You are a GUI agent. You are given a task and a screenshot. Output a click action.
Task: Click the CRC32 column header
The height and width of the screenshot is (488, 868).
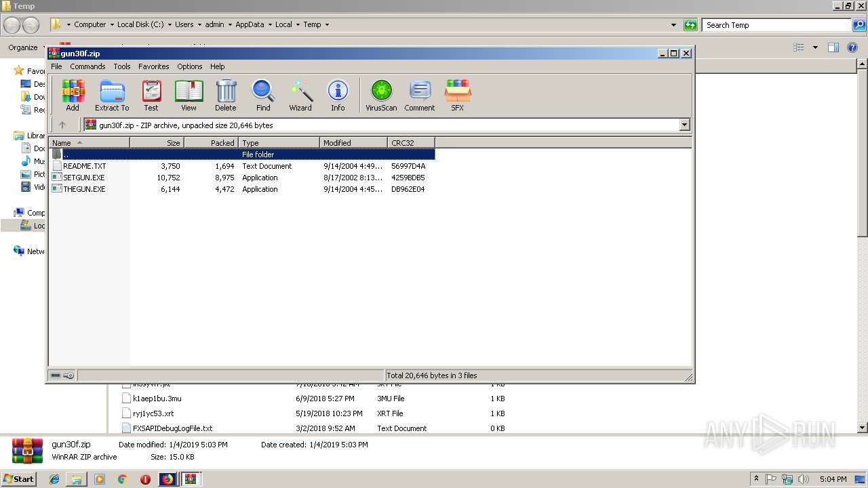point(411,143)
